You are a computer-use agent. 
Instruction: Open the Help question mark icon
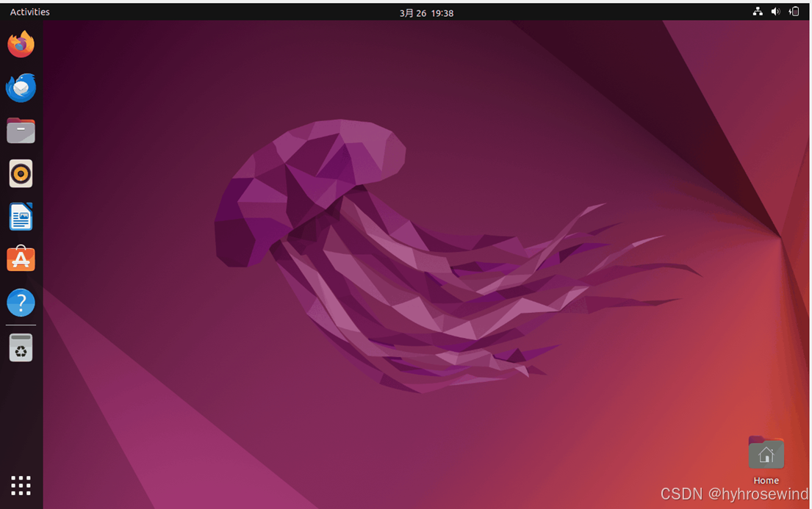click(x=21, y=303)
